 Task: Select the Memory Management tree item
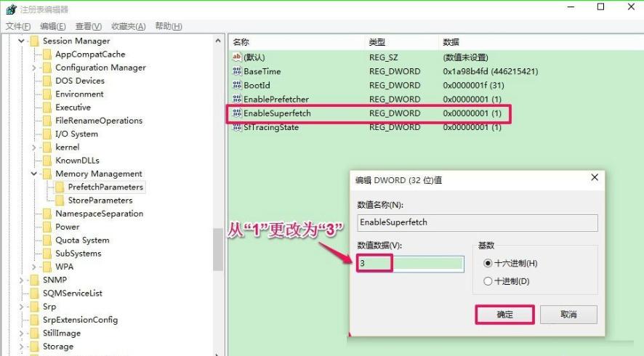point(99,174)
